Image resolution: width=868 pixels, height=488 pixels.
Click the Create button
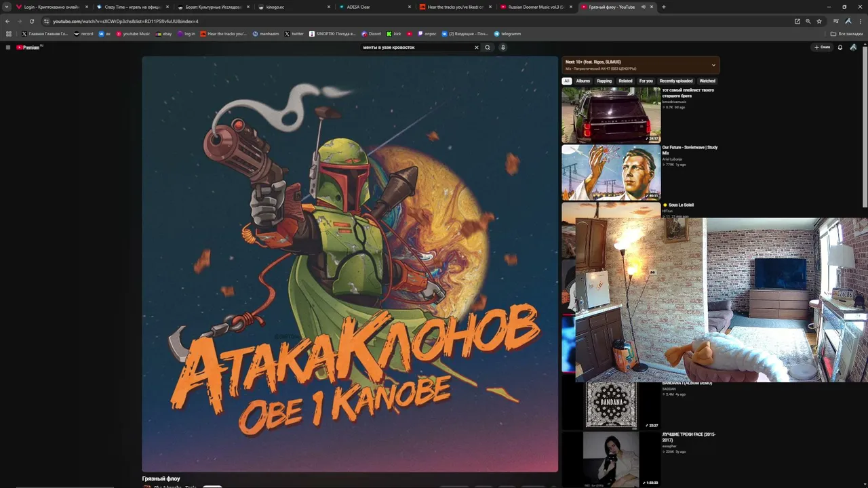pos(823,47)
